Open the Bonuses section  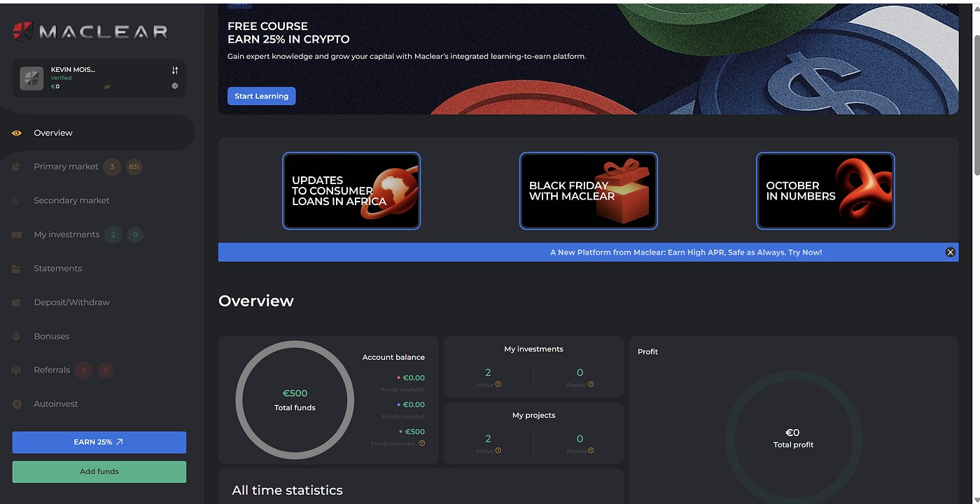pyautogui.click(x=52, y=337)
